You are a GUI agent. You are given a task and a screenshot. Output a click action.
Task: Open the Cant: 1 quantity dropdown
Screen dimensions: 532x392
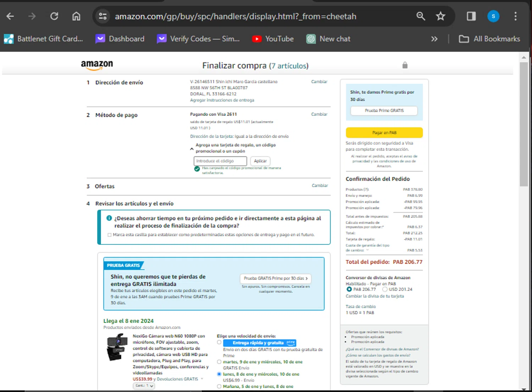(144, 386)
